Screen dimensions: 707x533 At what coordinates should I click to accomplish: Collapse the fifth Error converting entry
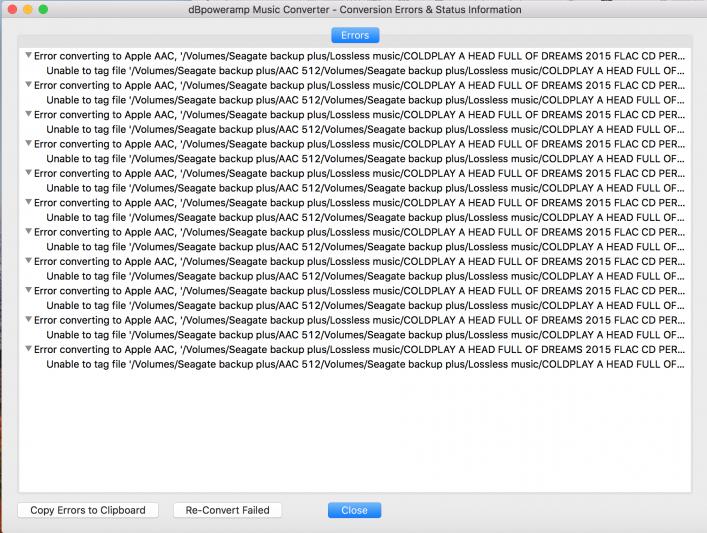[28, 173]
